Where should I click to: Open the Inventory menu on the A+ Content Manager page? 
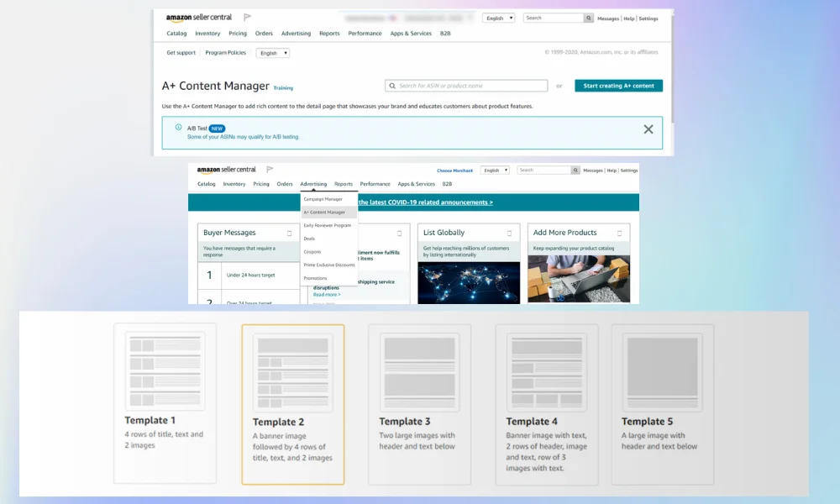pyautogui.click(x=207, y=34)
